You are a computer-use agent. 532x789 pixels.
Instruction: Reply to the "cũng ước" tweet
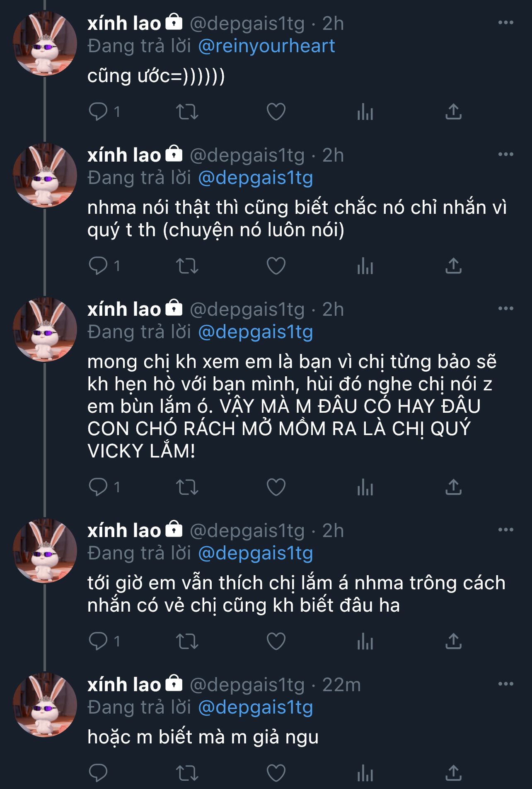tap(98, 111)
